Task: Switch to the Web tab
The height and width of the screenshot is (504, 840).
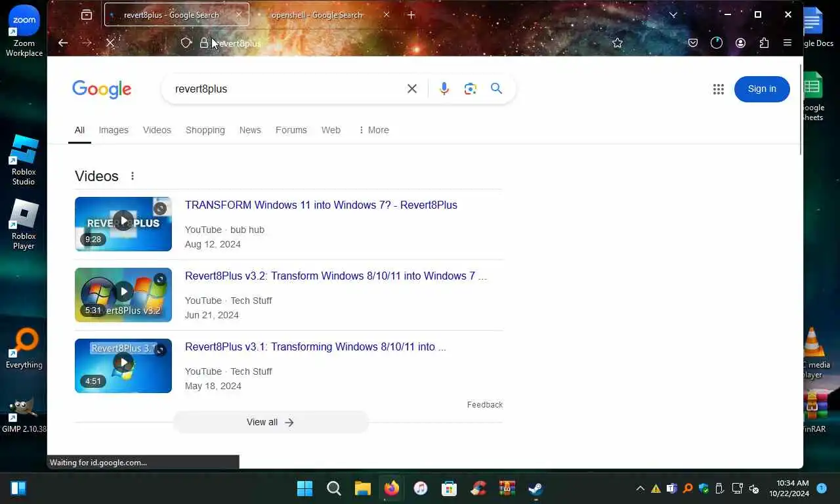Action: pyautogui.click(x=331, y=130)
